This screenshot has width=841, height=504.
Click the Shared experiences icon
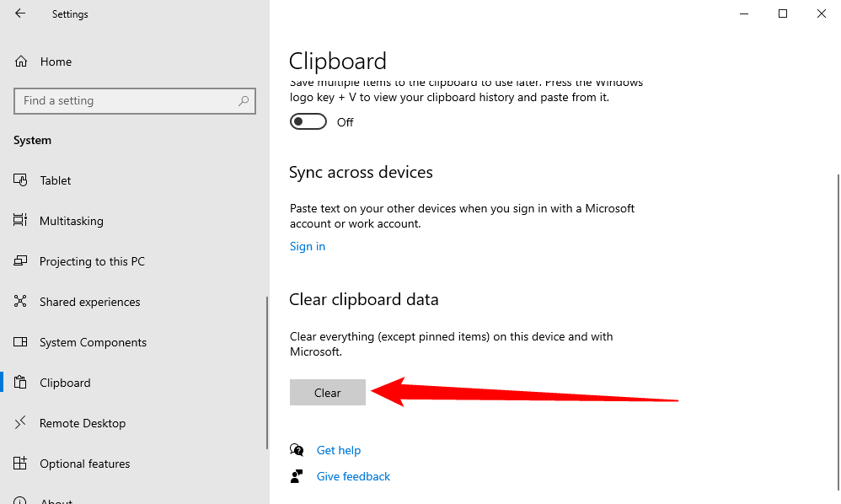point(21,302)
